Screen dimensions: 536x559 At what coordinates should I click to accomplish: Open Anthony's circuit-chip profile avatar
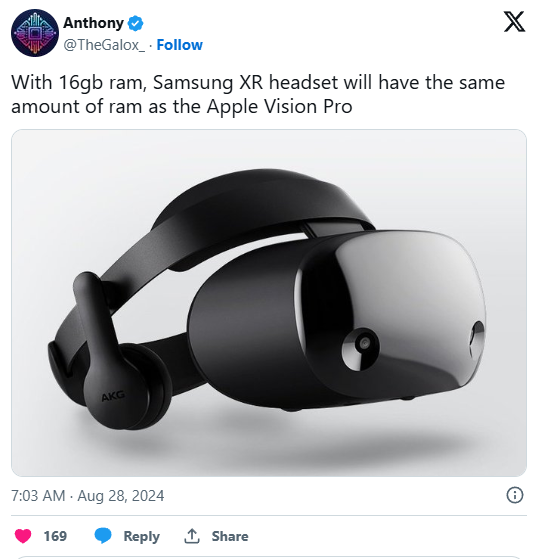tap(35, 33)
